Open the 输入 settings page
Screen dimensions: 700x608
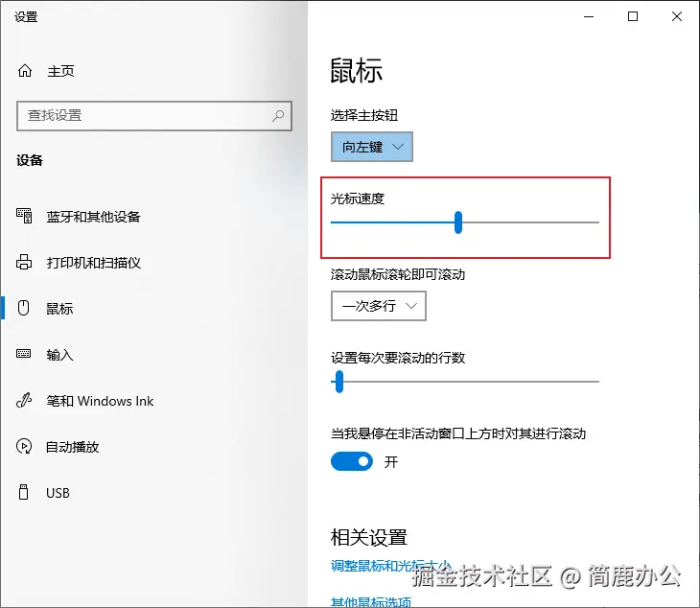(59, 355)
